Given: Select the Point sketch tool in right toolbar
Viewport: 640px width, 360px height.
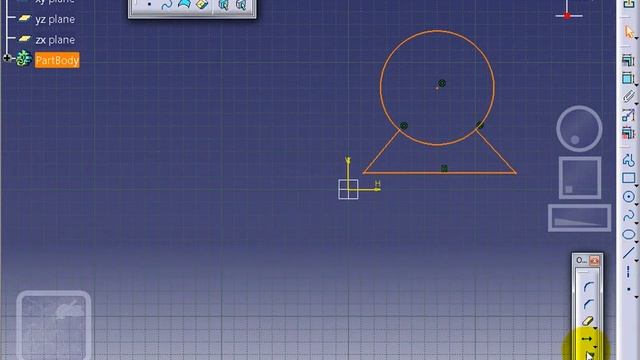Looking at the screenshot, I should click(x=629, y=289).
